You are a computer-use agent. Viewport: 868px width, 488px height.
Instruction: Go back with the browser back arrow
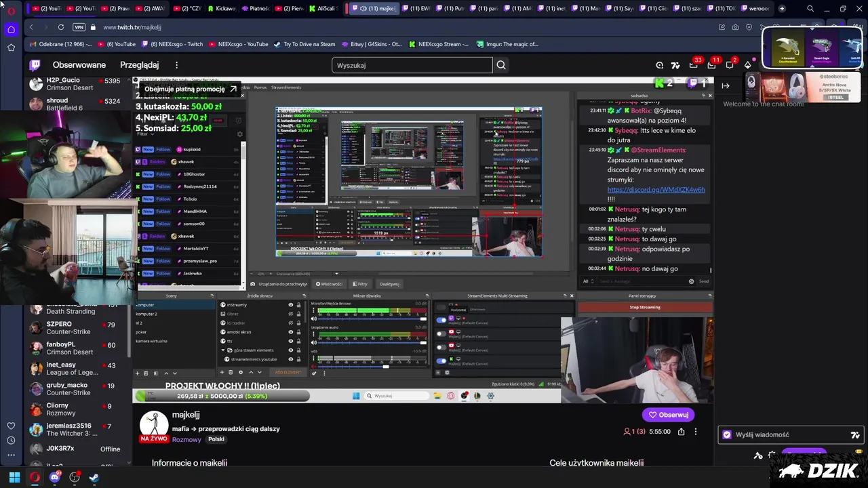pyautogui.click(x=31, y=27)
